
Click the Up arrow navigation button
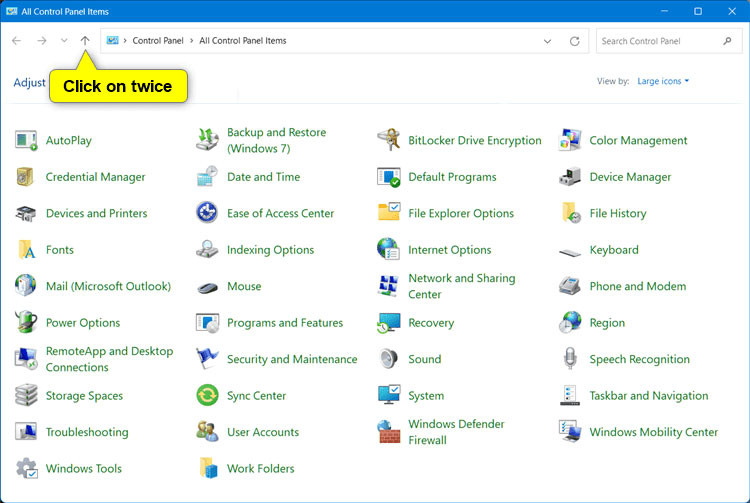tap(85, 41)
